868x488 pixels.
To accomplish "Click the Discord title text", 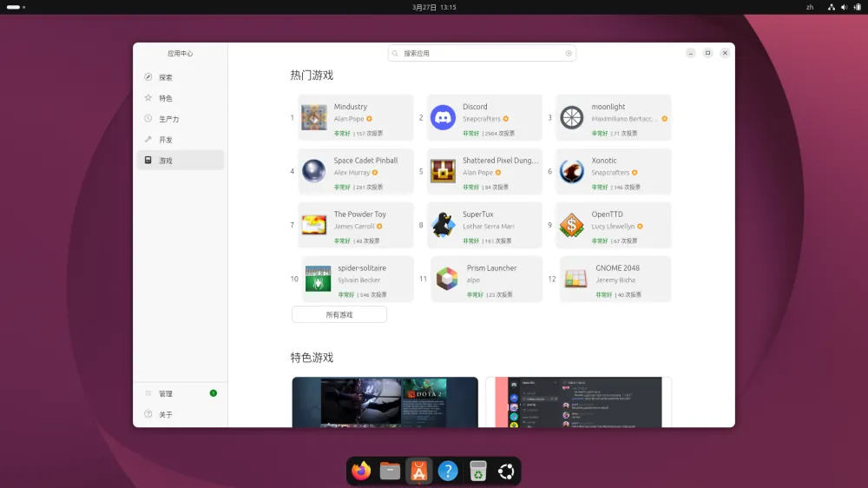I will 475,106.
